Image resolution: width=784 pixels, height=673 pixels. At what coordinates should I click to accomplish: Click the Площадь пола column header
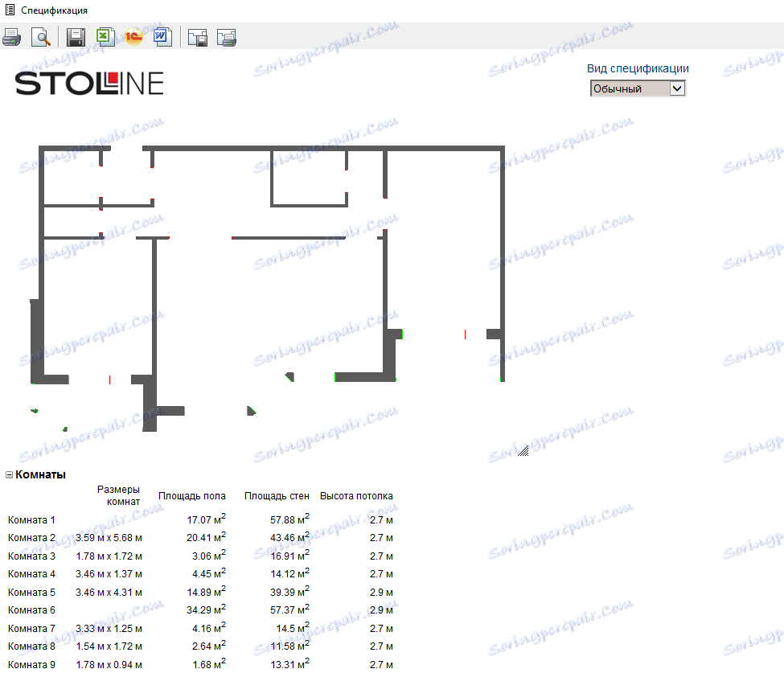(x=192, y=496)
